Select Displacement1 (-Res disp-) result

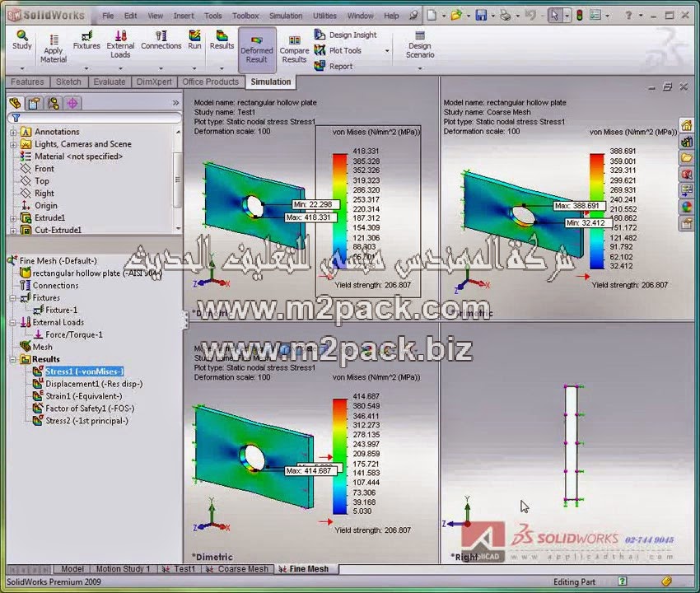tap(94, 384)
